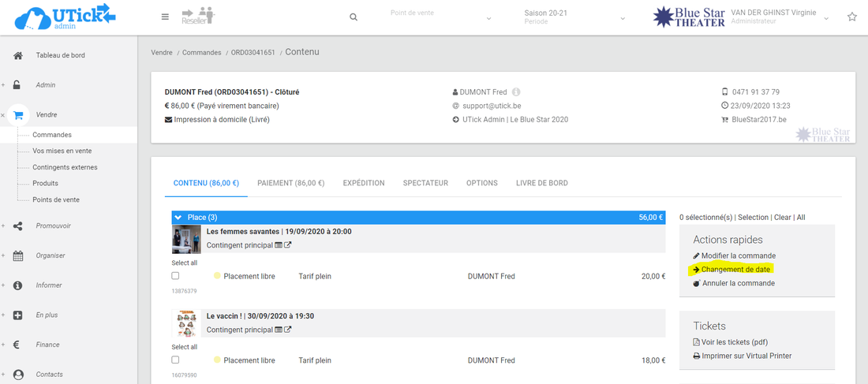Check the Le vaccin ticket checkbox
This screenshot has height=384, width=868.
tap(175, 360)
